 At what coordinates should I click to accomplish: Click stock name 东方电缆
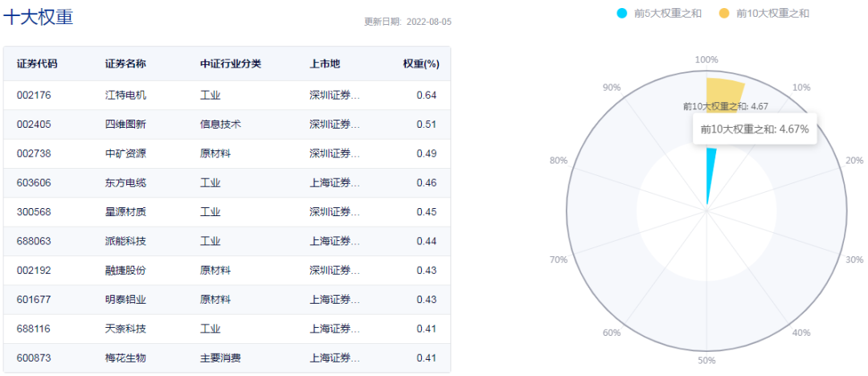pos(125,182)
